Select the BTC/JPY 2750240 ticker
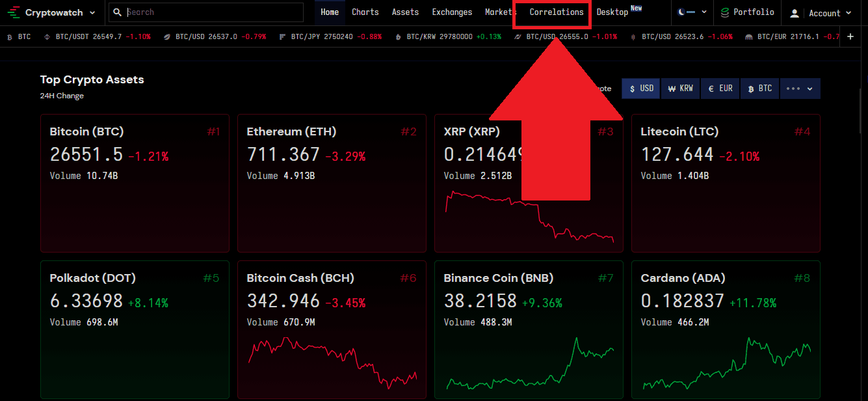868x401 pixels. coord(330,36)
